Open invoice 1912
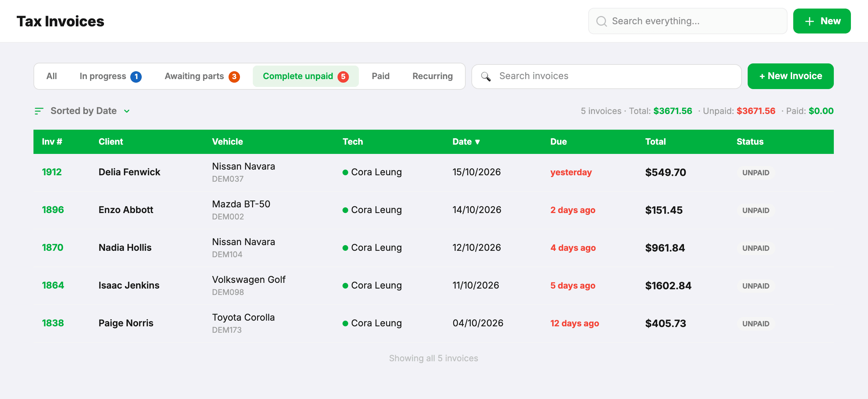 [52, 172]
